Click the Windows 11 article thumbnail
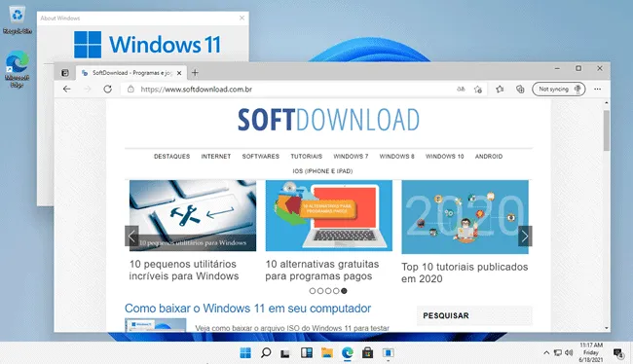The image size is (633, 364). tap(156, 325)
